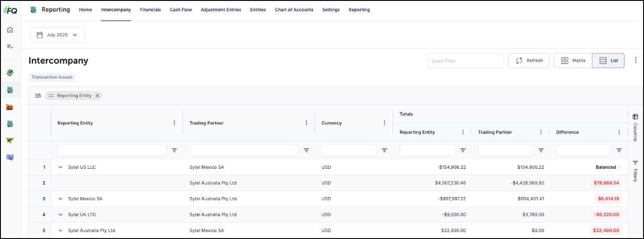Open the orange folder icon in sidebar
This screenshot has width=644, height=239.
point(10,107)
